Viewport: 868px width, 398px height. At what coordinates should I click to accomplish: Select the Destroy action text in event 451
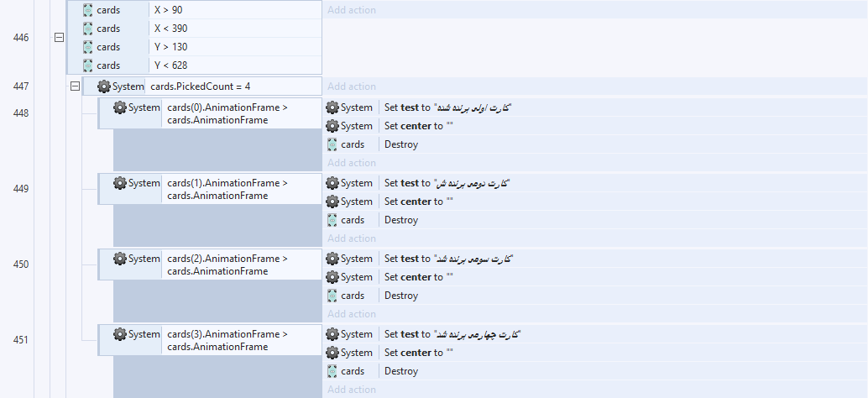pyautogui.click(x=400, y=371)
